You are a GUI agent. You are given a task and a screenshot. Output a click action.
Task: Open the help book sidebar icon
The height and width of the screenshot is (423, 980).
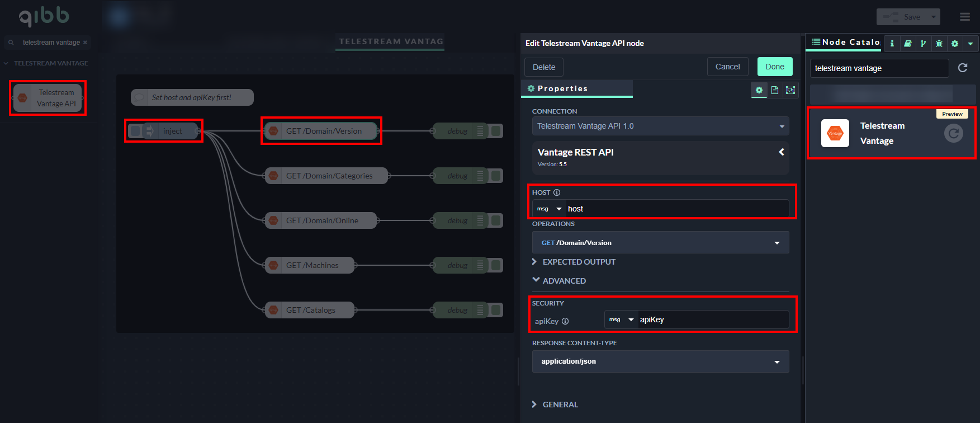[x=908, y=43]
